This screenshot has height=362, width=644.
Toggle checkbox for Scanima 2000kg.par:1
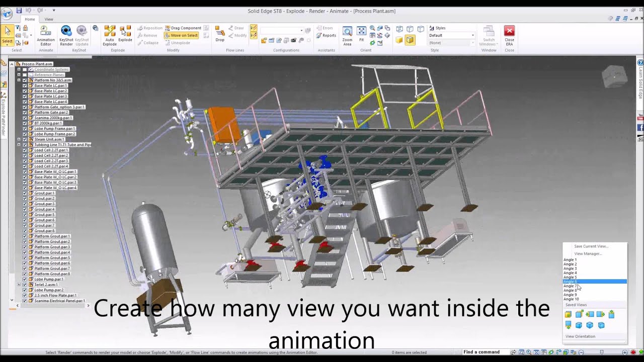25,118
